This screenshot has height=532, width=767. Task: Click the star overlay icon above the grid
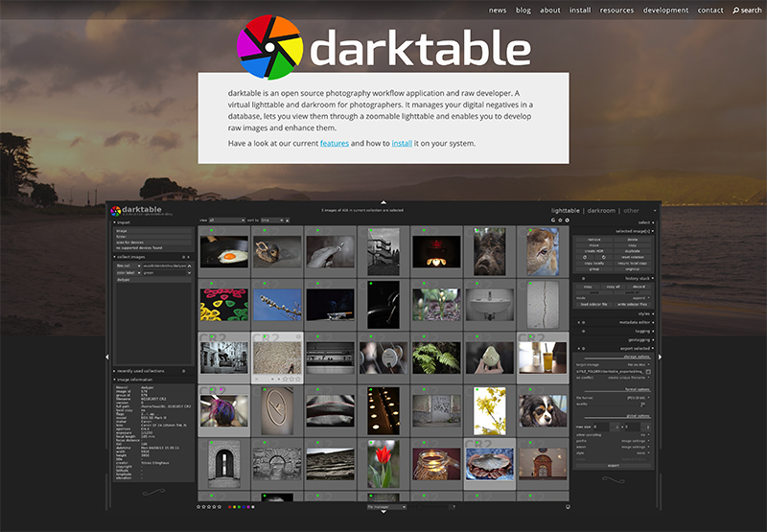tap(561, 220)
